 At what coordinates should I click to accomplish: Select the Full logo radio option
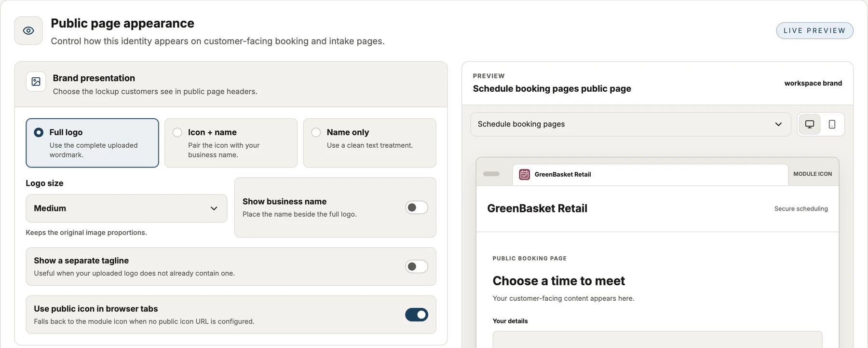[x=39, y=132]
